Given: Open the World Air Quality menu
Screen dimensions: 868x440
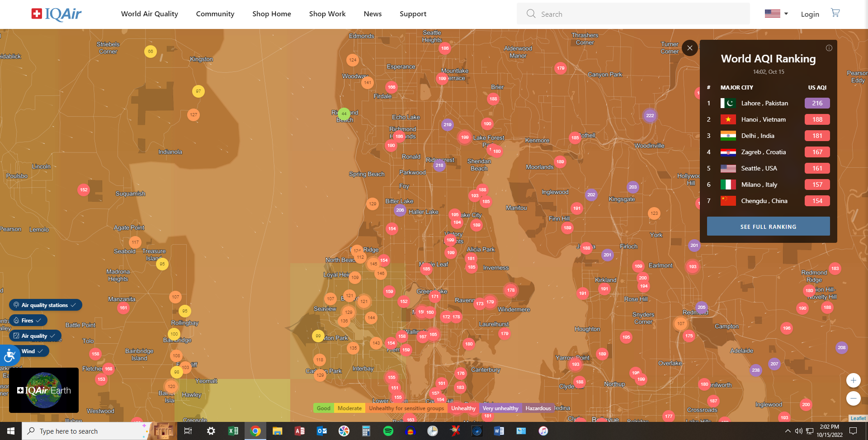Looking at the screenshot, I should tap(149, 14).
